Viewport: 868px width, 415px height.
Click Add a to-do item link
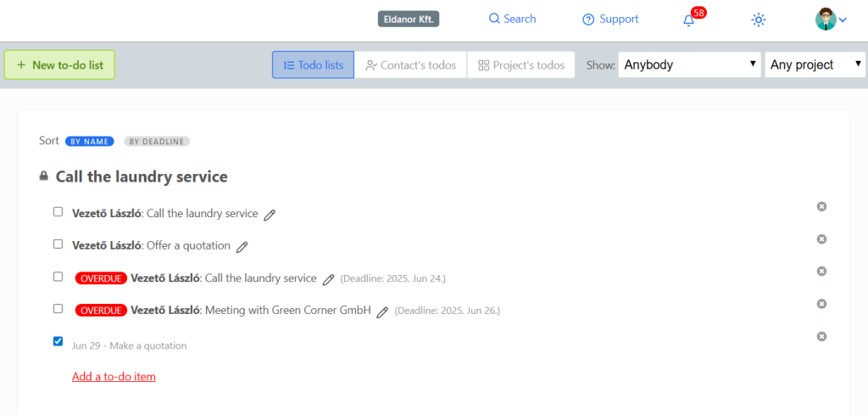(x=114, y=377)
